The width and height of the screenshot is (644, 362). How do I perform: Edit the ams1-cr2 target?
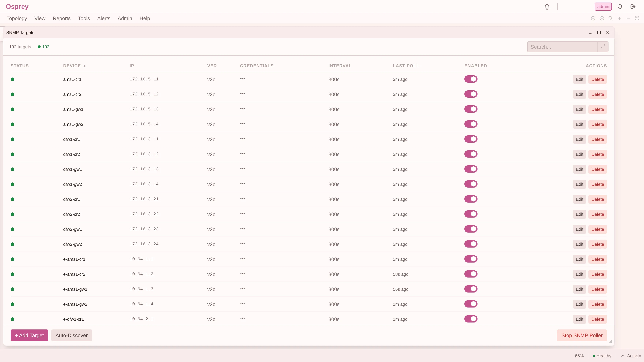(x=579, y=95)
